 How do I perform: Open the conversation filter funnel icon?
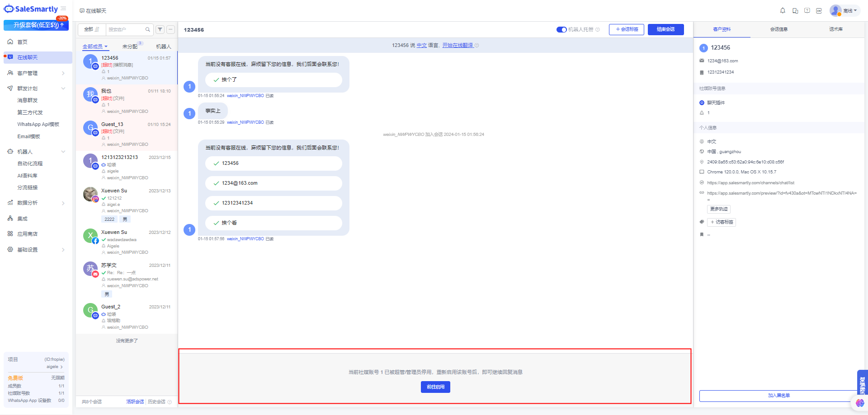pyautogui.click(x=160, y=29)
